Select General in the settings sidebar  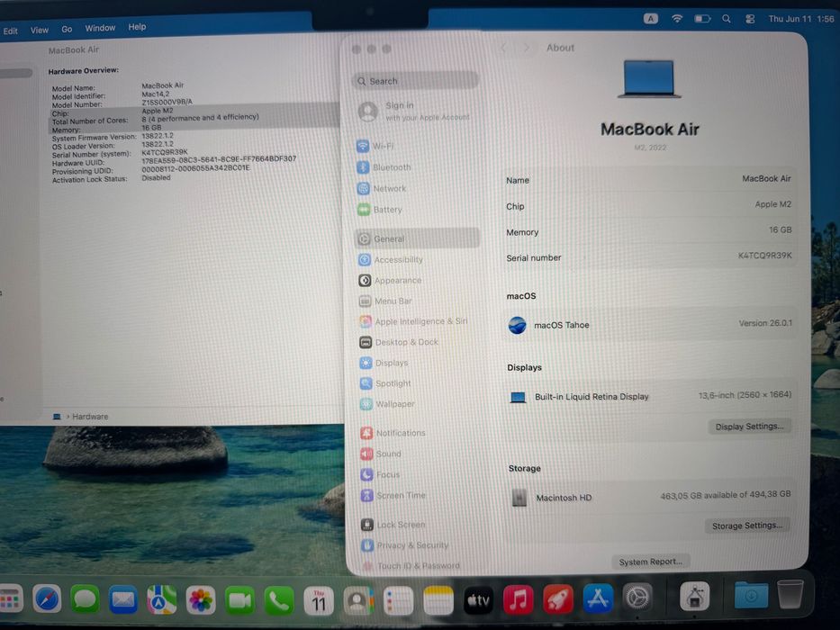(x=416, y=238)
